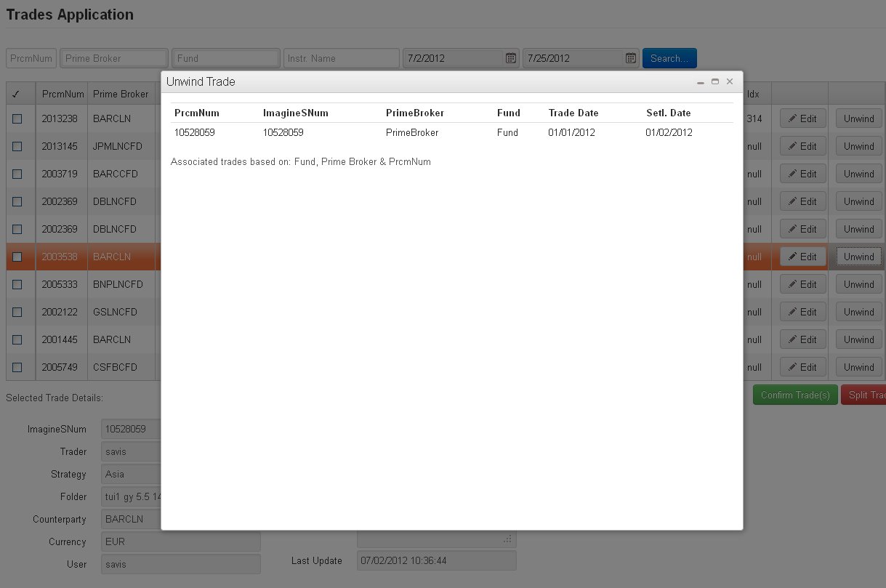The height and width of the screenshot is (588, 886).
Task: Click the Search button
Action: (669, 58)
